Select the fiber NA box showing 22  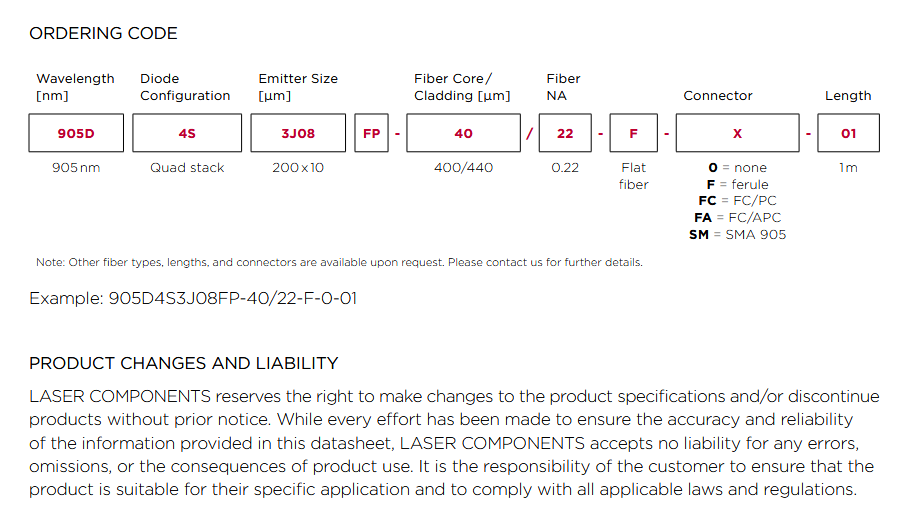565,133
